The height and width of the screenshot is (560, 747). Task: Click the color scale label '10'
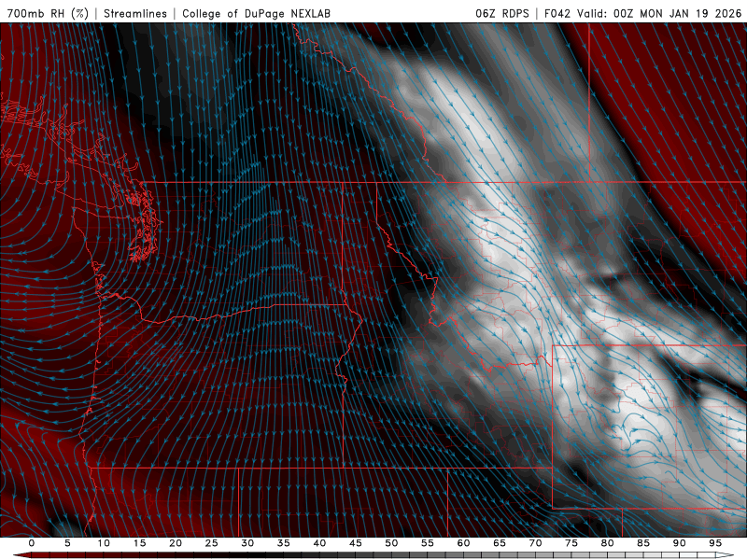(x=104, y=543)
